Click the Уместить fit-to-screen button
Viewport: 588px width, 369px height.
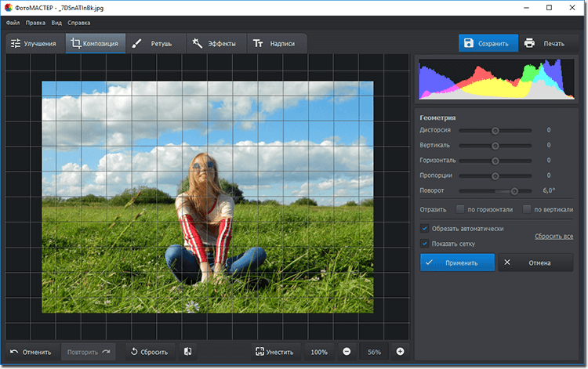tap(275, 352)
